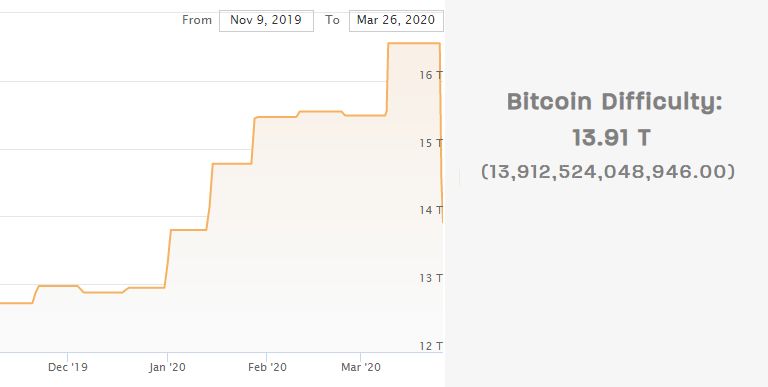Click the Bitcoin Difficulty heading

point(615,102)
